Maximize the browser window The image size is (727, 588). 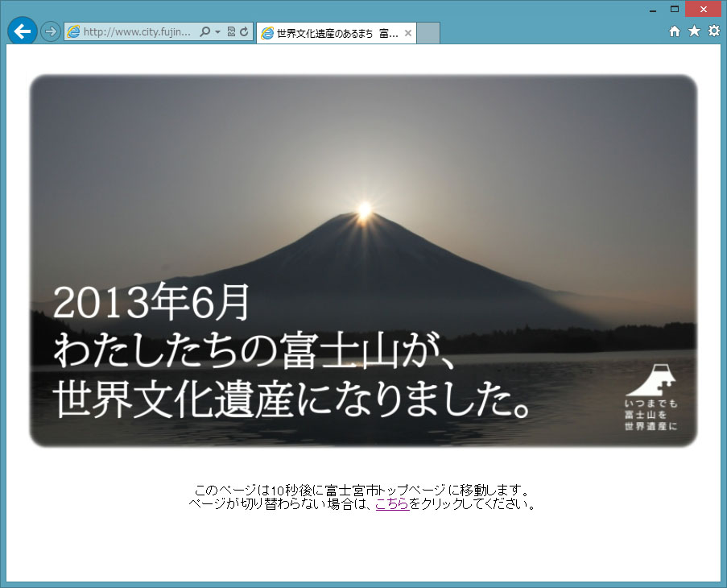click(675, 10)
